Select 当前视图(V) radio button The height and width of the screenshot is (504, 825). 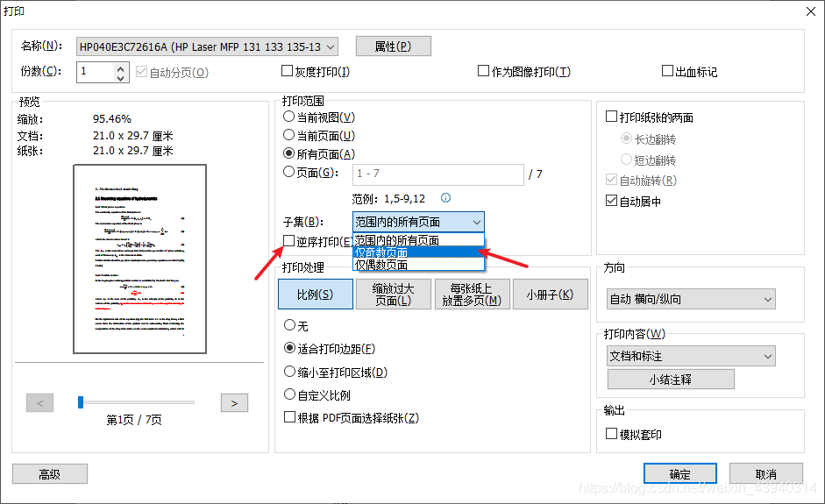pos(288,117)
